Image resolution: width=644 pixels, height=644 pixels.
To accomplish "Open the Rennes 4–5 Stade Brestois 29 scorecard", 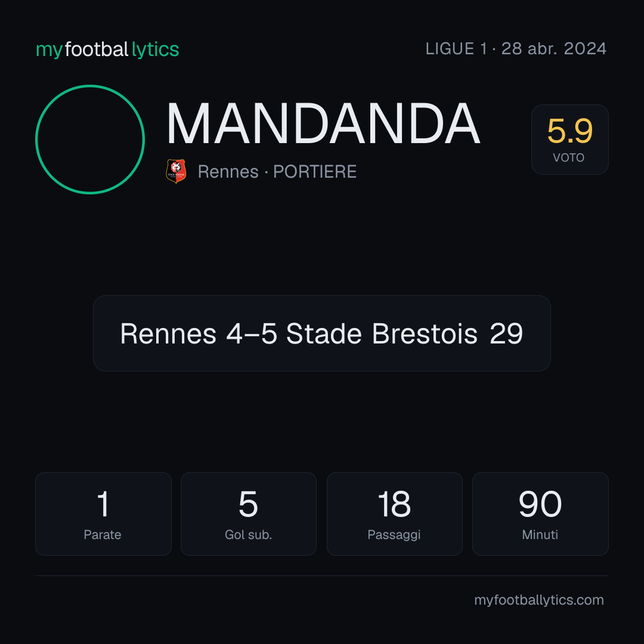I will pyautogui.click(x=321, y=333).
